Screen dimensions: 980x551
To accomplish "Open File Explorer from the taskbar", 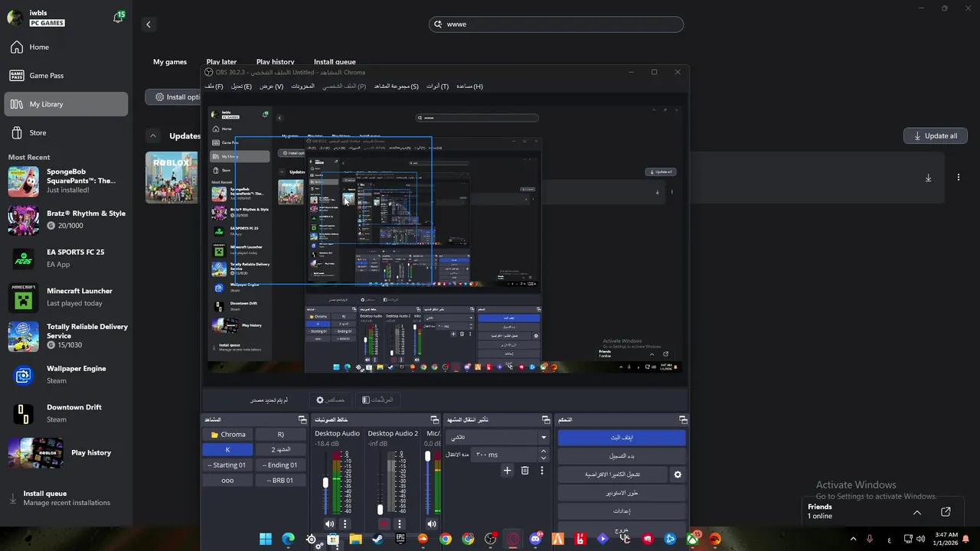I will [x=355, y=540].
